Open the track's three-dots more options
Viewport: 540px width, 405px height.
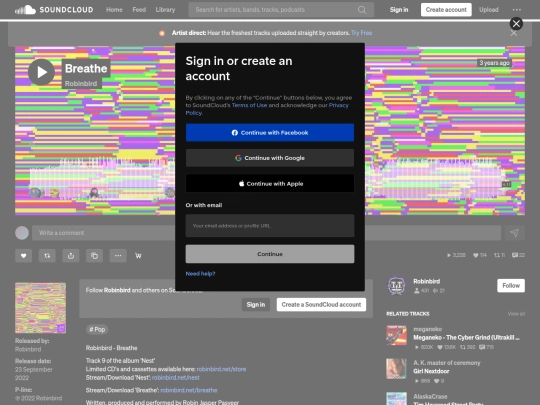tap(118, 256)
